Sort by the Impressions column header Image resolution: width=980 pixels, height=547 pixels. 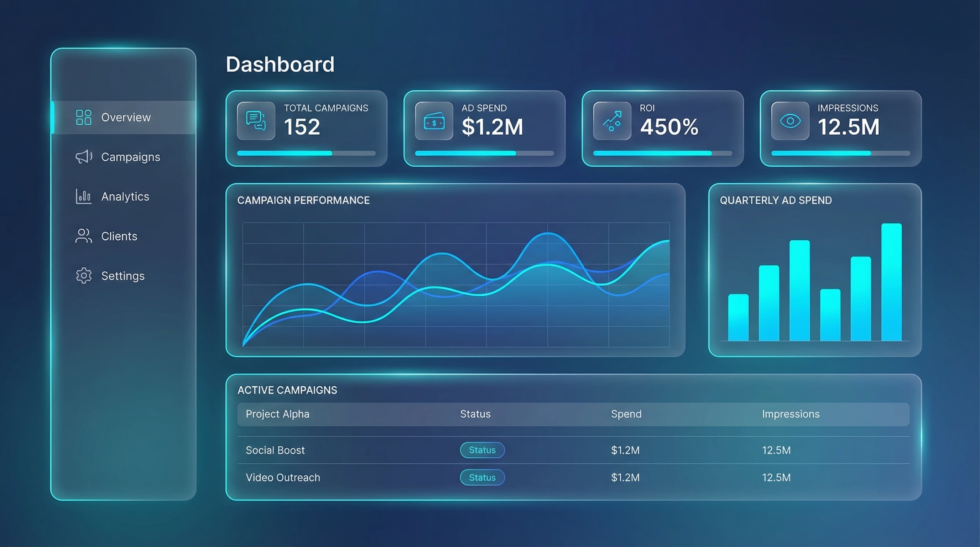coord(791,414)
